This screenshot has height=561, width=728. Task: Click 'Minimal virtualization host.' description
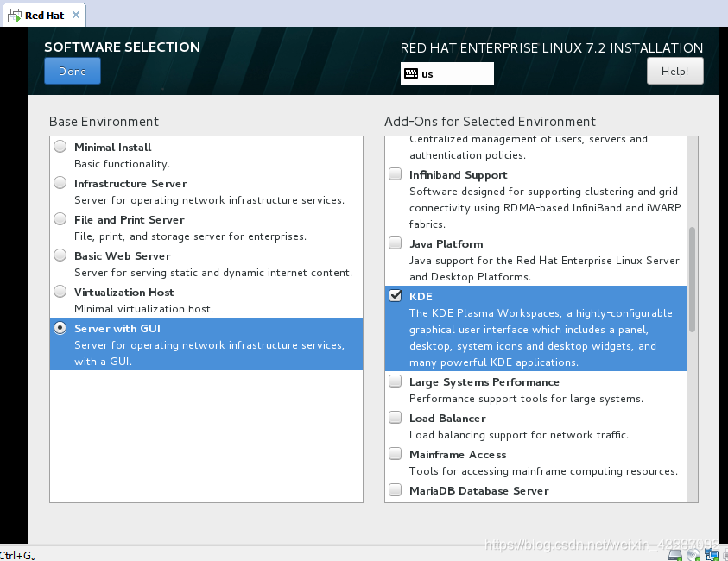143,309
